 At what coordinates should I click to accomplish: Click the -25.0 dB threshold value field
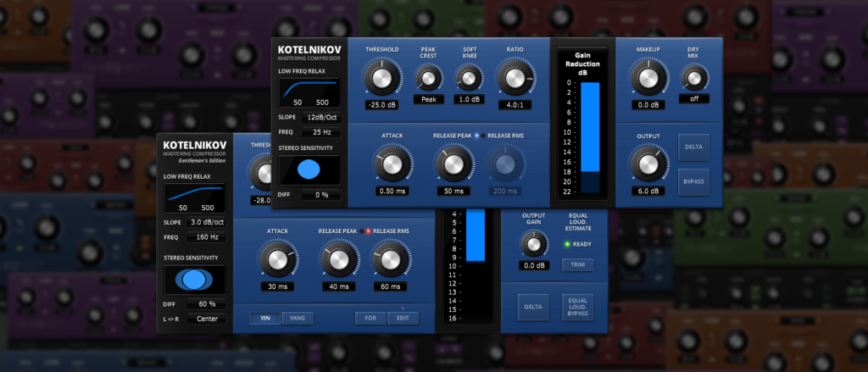pos(382,105)
